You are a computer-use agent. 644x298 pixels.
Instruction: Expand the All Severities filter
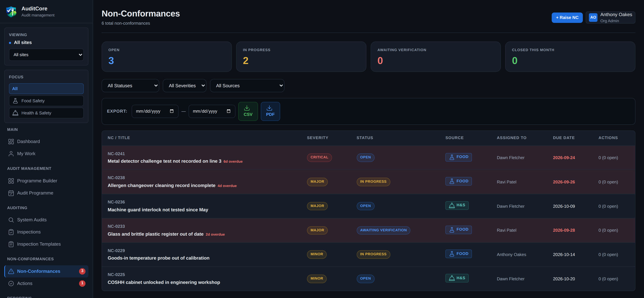point(184,86)
